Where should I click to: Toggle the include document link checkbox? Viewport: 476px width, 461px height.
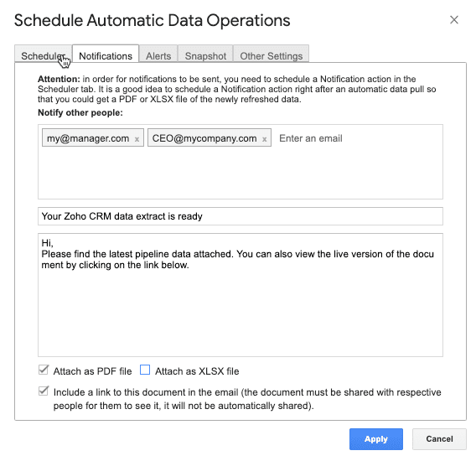tap(44, 391)
